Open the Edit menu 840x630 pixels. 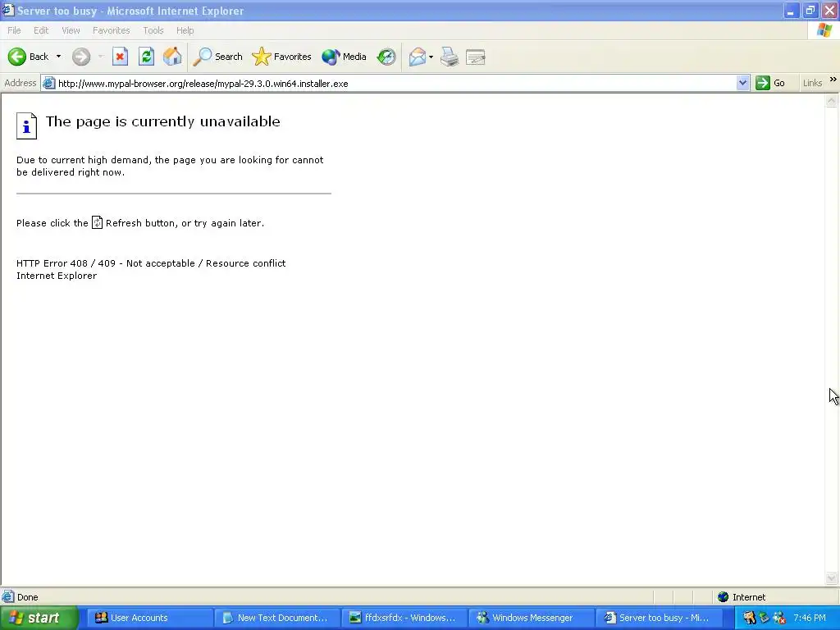click(x=41, y=30)
